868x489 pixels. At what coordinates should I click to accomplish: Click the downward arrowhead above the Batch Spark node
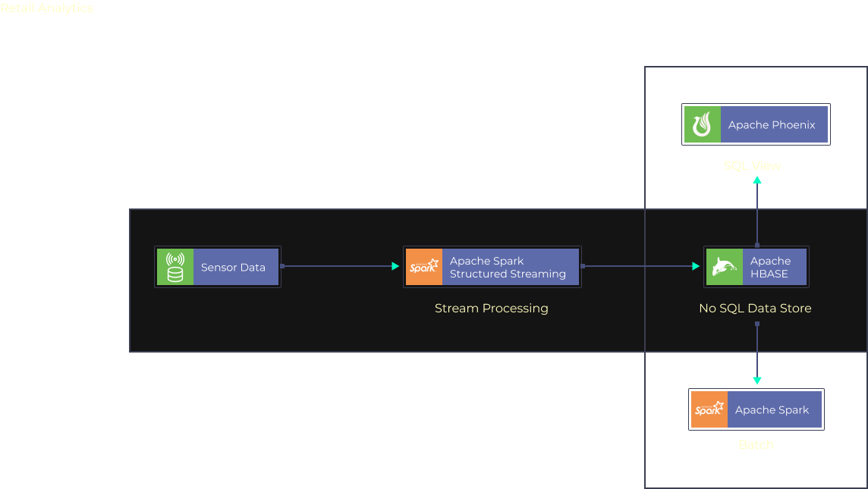click(x=756, y=381)
